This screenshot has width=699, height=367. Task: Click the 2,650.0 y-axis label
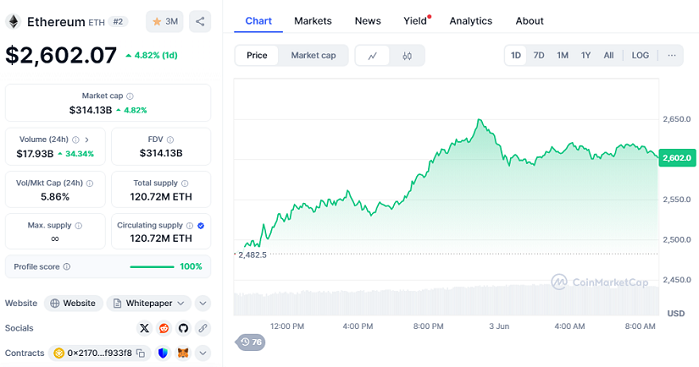click(677, 119)
